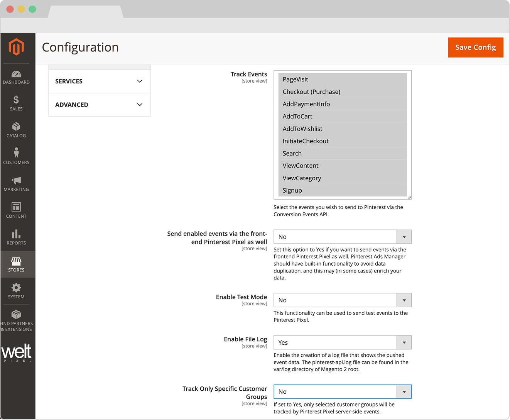The height and width of the screenshot is (420, 510).
Task: Click the Magento logo icon
Action: 16,47
